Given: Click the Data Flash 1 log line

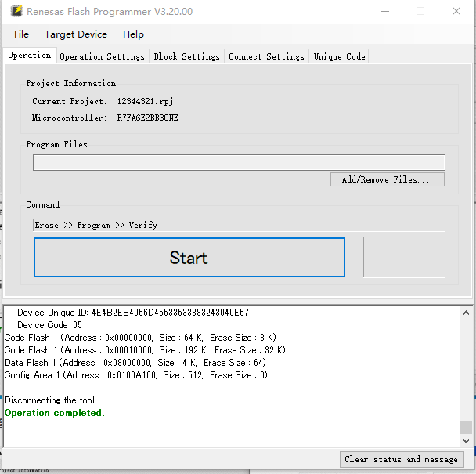Looking at the screenshot, I should (135, 363).
